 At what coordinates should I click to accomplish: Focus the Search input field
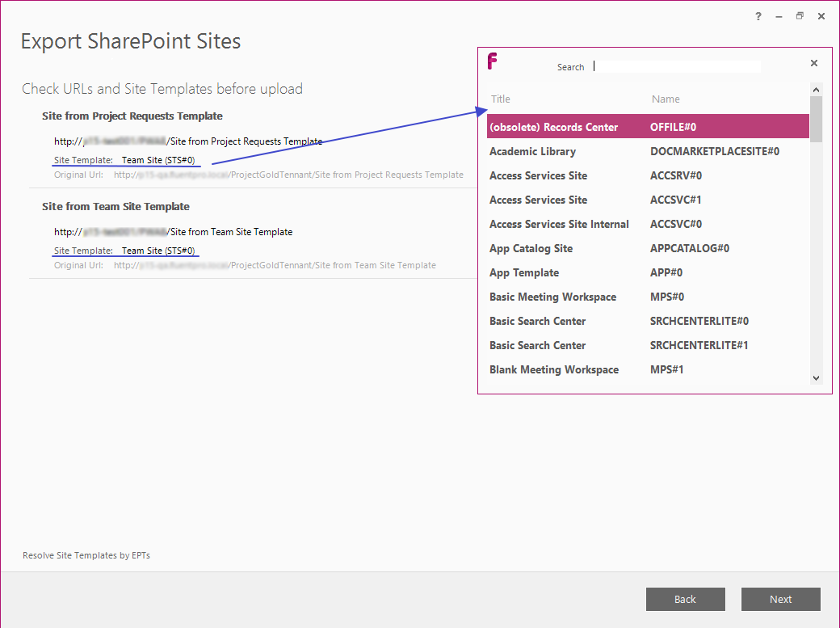[677, 66]
